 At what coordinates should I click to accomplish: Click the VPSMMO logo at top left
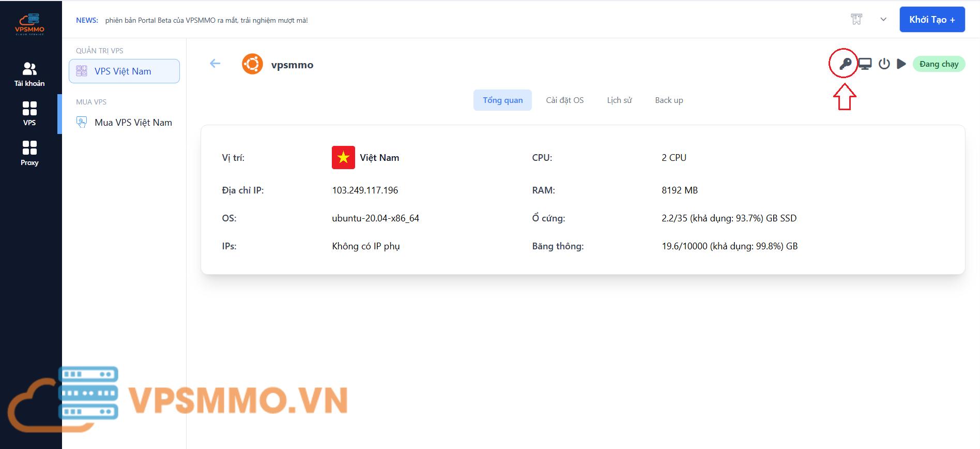(x=29, y=24)
